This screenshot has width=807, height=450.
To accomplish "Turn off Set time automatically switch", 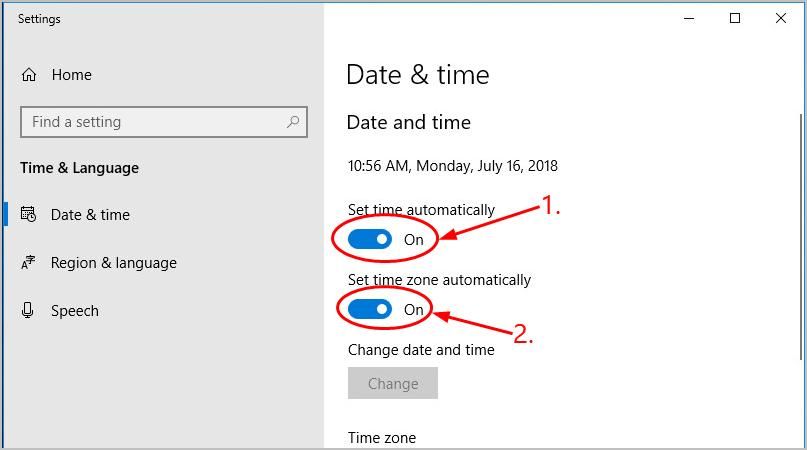I will coord(370,240).
